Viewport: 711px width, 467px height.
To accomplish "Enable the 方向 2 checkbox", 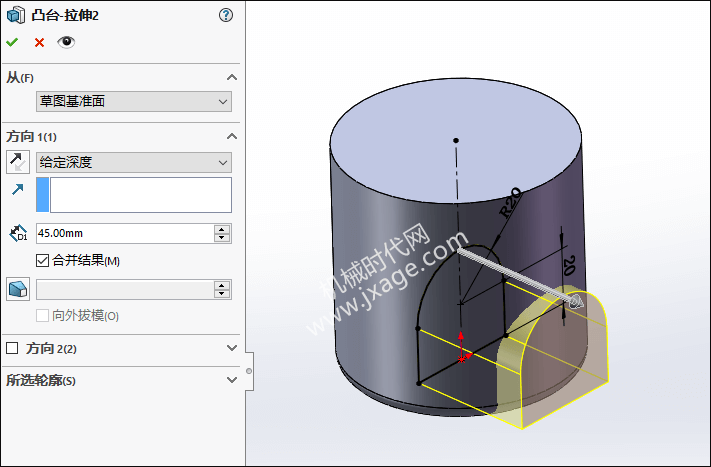I will pyautogui.click(x=13, y=348).
